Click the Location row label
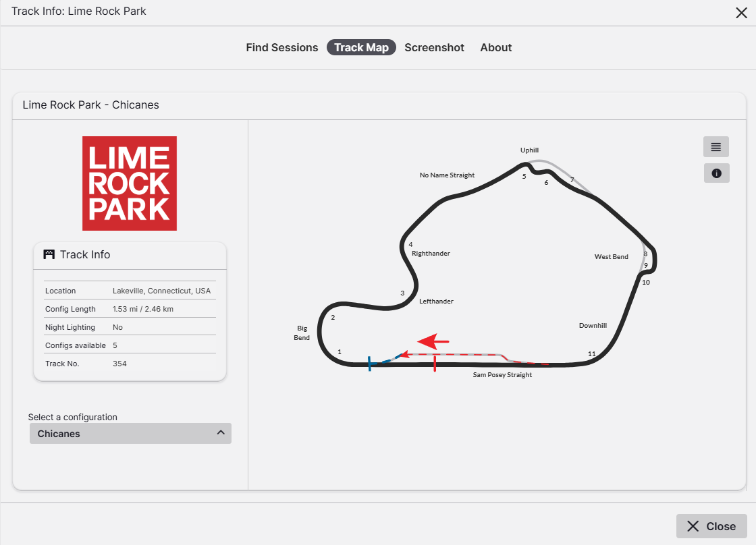Screen dimensions: 756x545 (60, 291)
